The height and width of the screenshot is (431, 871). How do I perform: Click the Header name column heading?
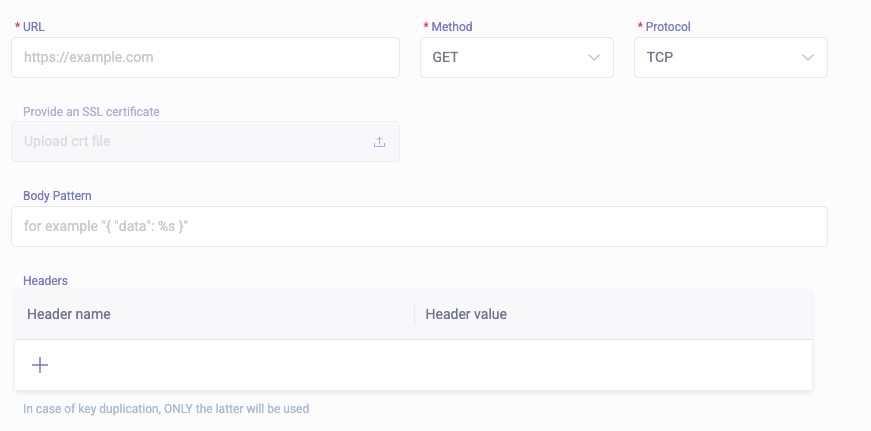tap(69, 314)
